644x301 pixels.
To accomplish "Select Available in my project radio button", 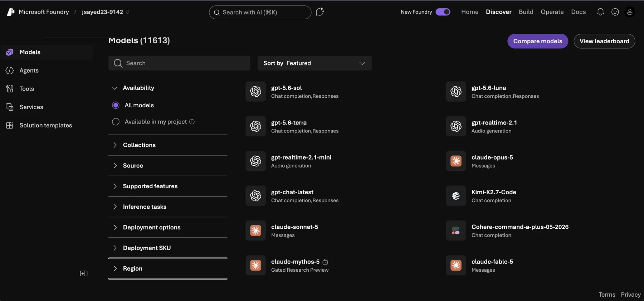I will 116,122.
